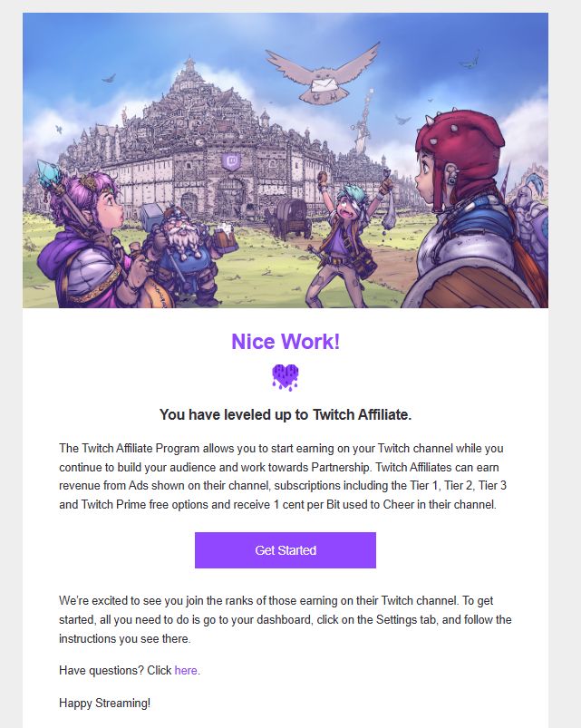This screenshot has height=728, width=581.
Task: Click the envelope in the owl's beak
Action: (x=324, y=86)
